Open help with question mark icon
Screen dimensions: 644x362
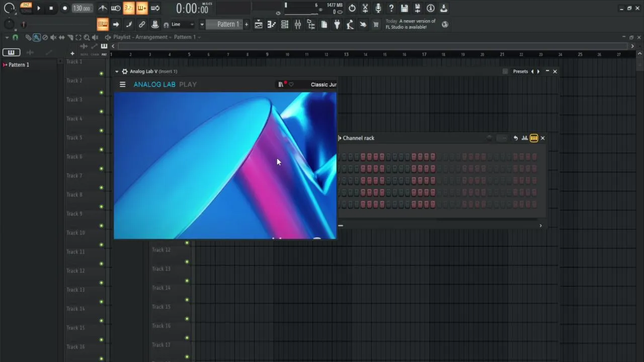pyautogui.click(x=391, y=8)
